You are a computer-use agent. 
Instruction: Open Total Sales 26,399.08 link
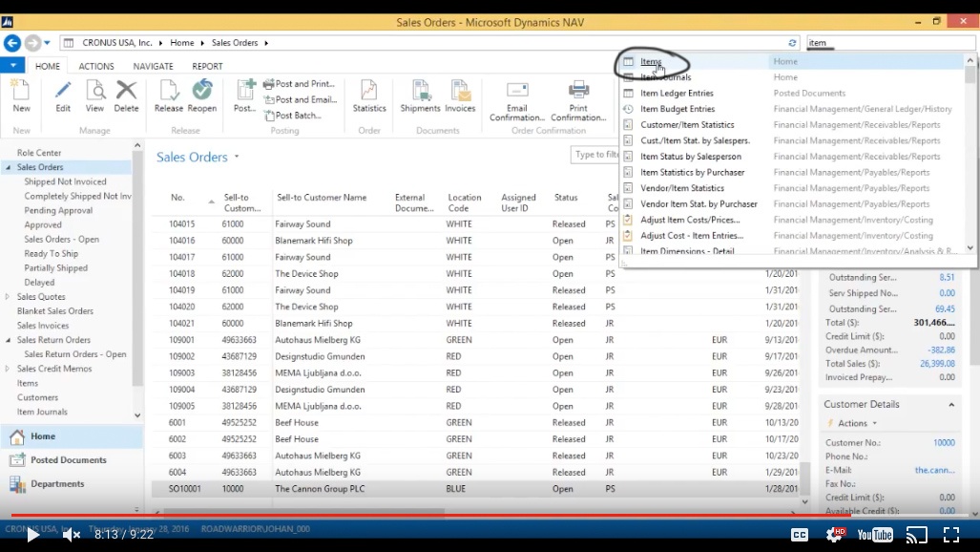[x=937, y=364]
